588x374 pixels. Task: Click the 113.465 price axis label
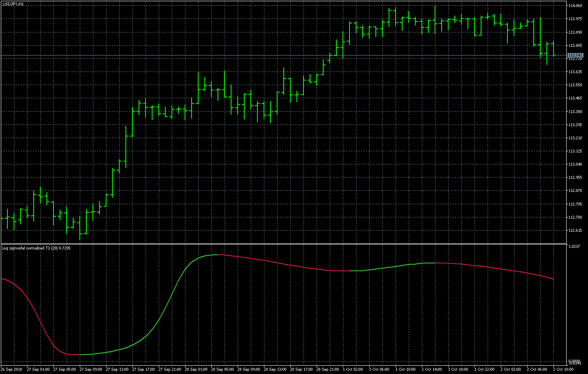[575, 98]
